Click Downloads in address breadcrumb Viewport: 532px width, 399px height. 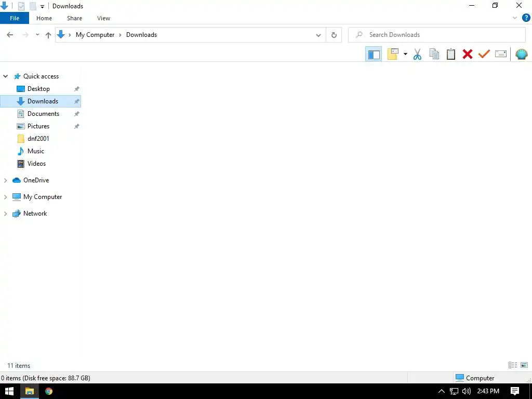[x=141, y=35]
